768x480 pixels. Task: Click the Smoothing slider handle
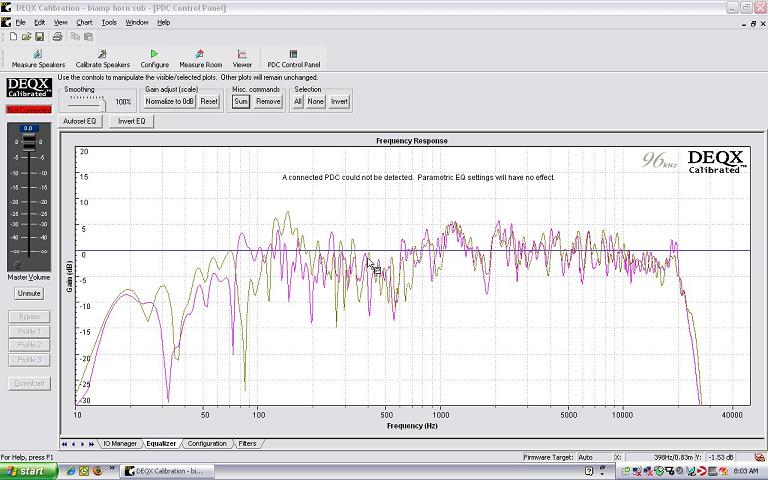[x=102, y=105]
